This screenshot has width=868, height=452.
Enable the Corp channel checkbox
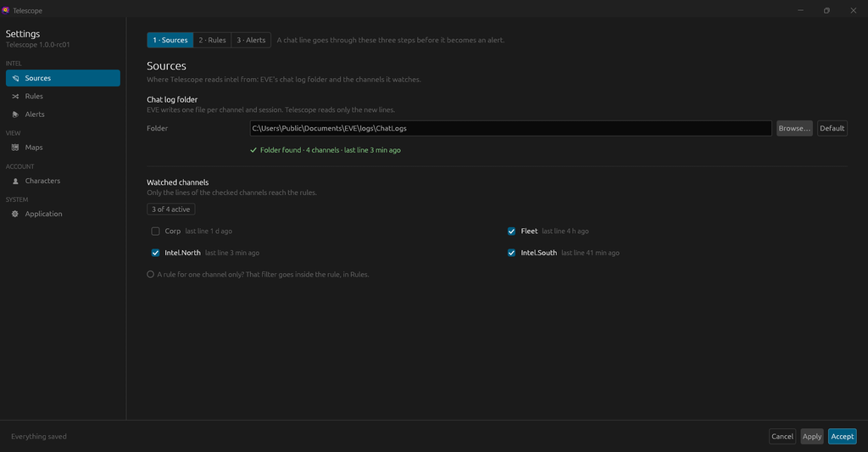pyautogui.click(x=156, y=231)
